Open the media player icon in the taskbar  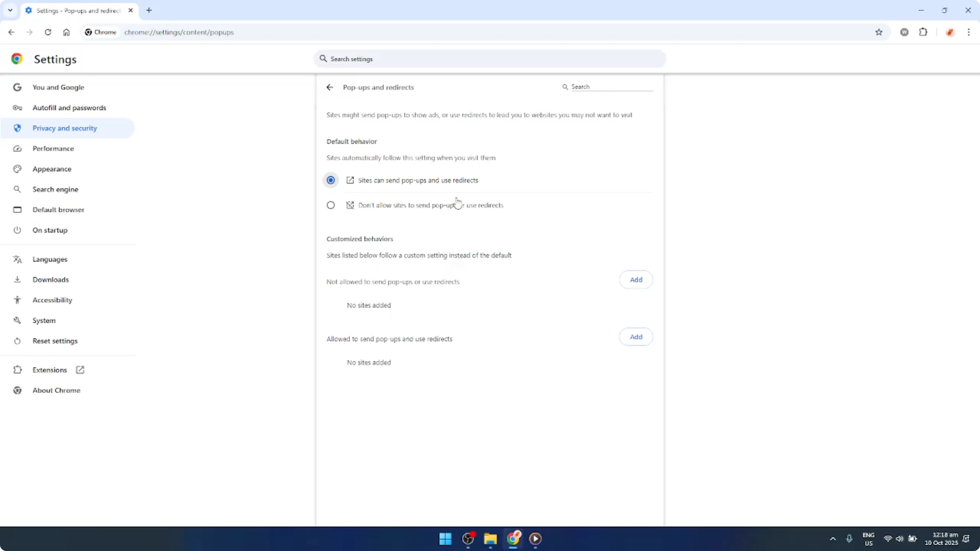click(535, 539)
